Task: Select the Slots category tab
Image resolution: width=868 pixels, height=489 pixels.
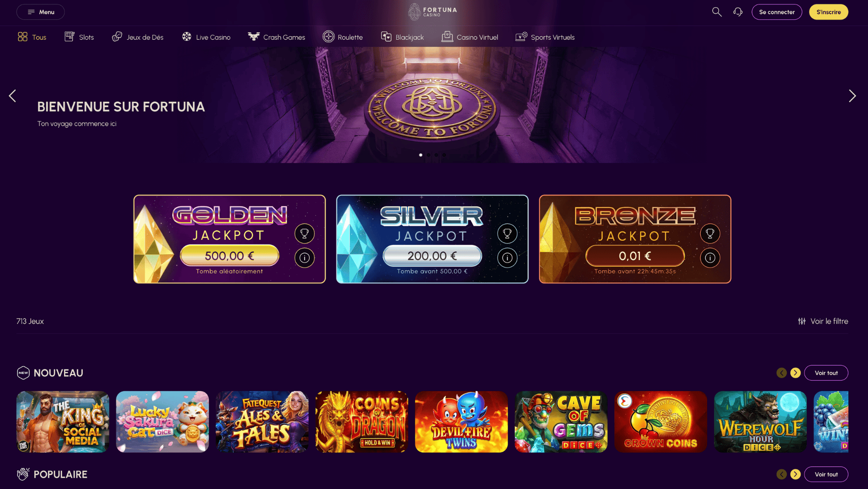Action: pyautogui.click(x=79, y=37)
